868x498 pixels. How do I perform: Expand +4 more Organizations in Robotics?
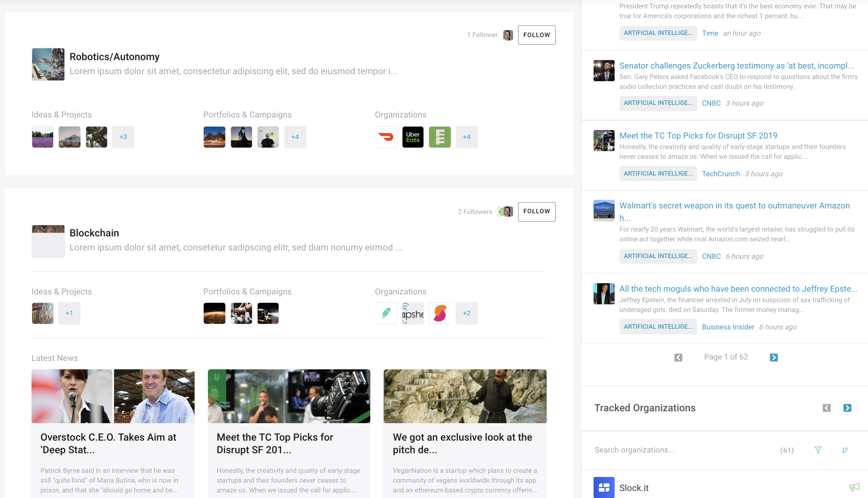[467, 137]
